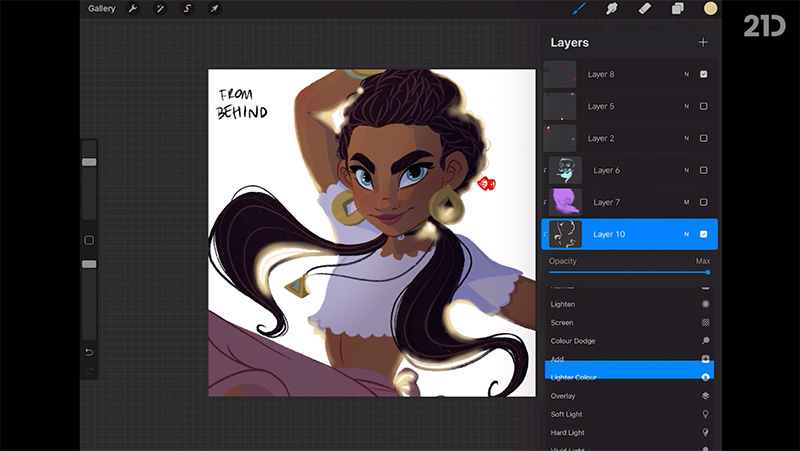Show Layer 5 using its checkbox
This screenshot has width=800, height=451.
click(704, 106)
